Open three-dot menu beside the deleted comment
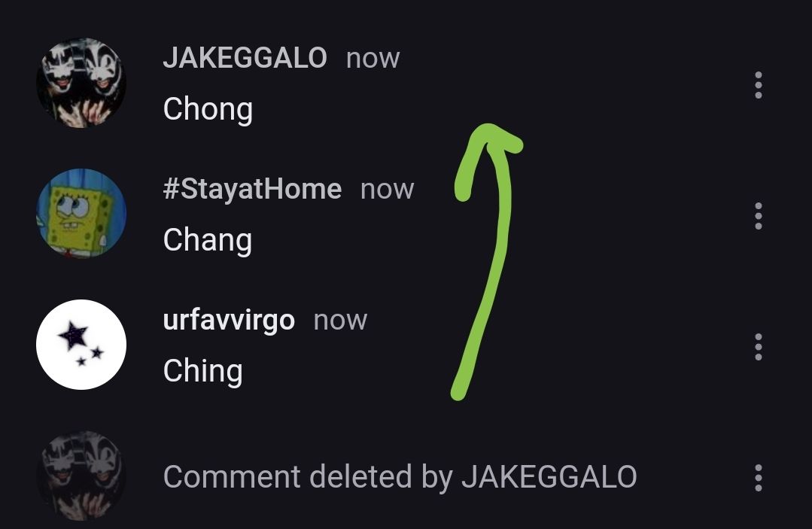 click(x=758, y=478)
